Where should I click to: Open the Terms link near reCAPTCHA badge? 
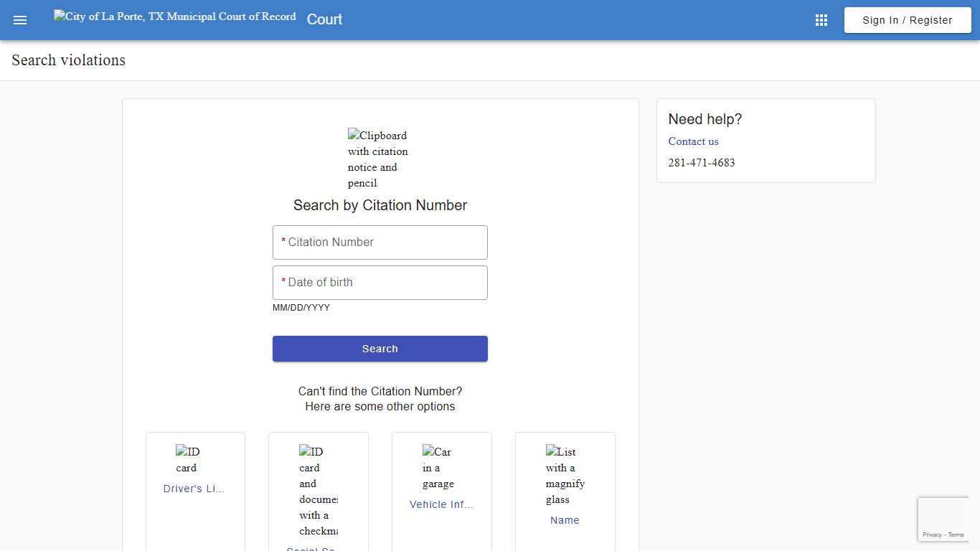click(956, 534)
